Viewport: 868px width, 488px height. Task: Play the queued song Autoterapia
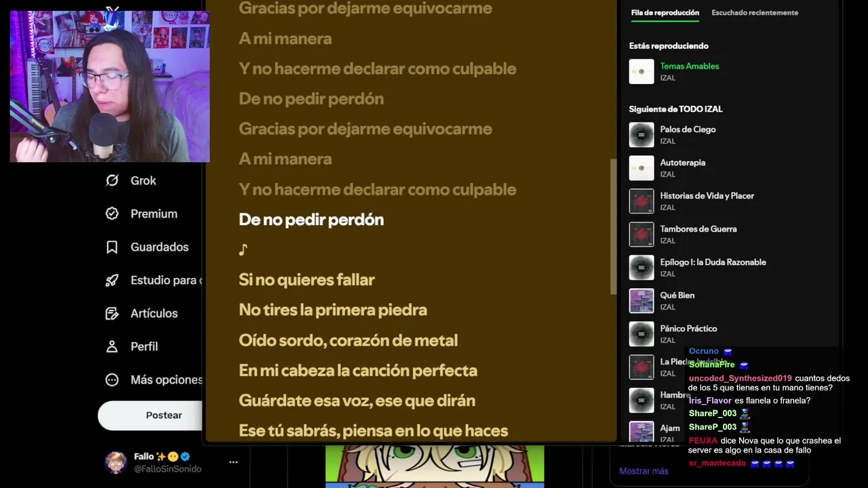coord(683,162)
